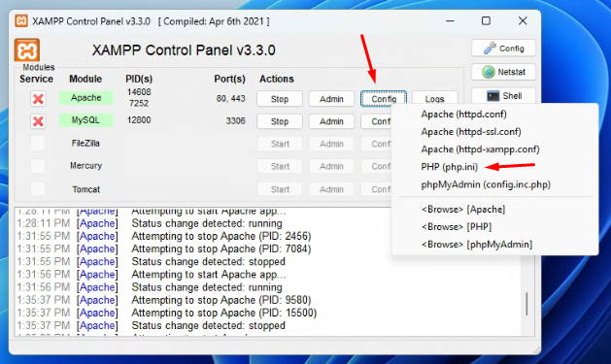Click the MySQL module label
This screenshot has width=611, height=364.
[x=85, y=120]
